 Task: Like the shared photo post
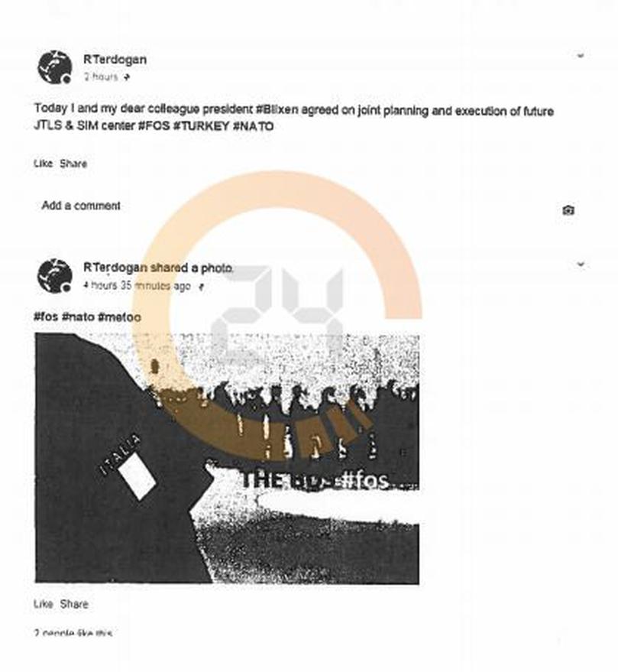coord(44,604)
